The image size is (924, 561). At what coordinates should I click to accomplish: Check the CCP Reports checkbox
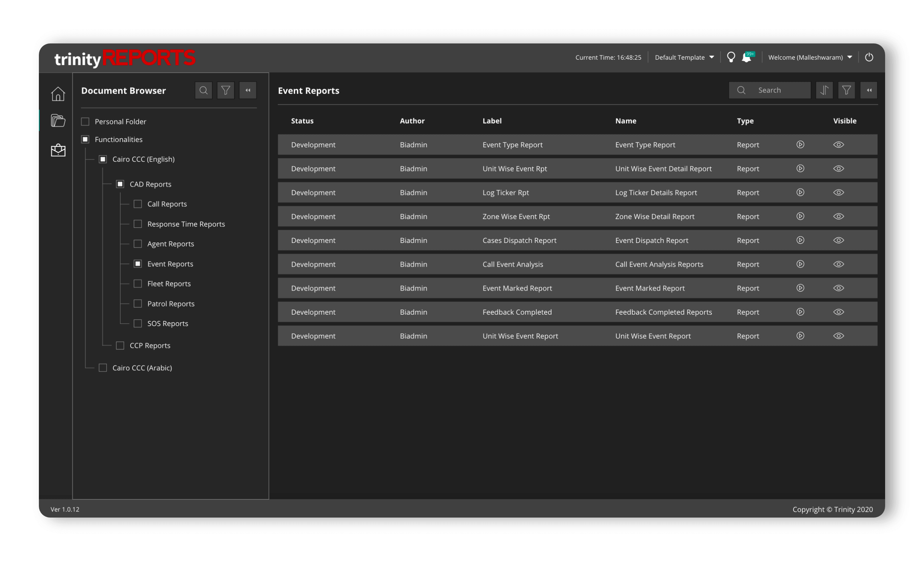point(120,345)
